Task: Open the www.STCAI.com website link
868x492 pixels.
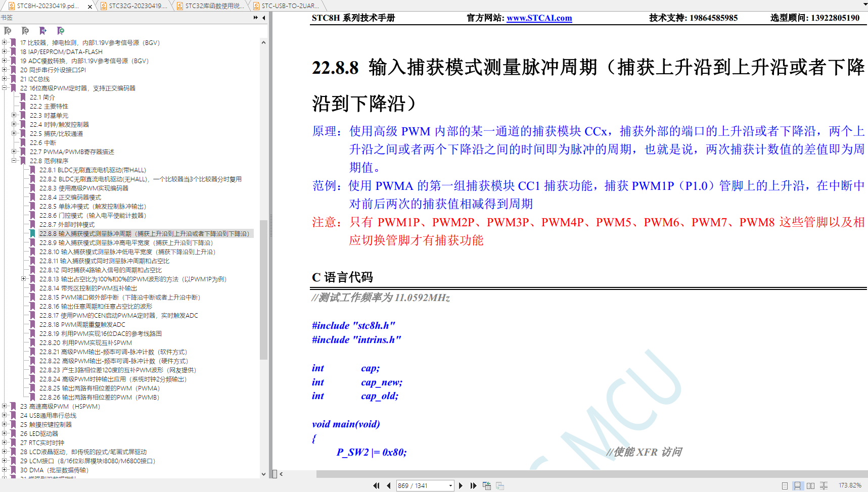Action: click(539, 18)
